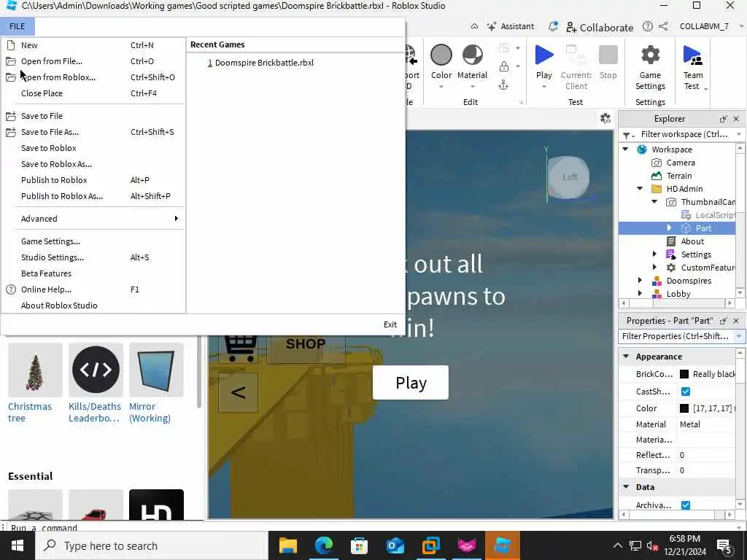Expand the CustomFeatures tree node

coord(654,267)
